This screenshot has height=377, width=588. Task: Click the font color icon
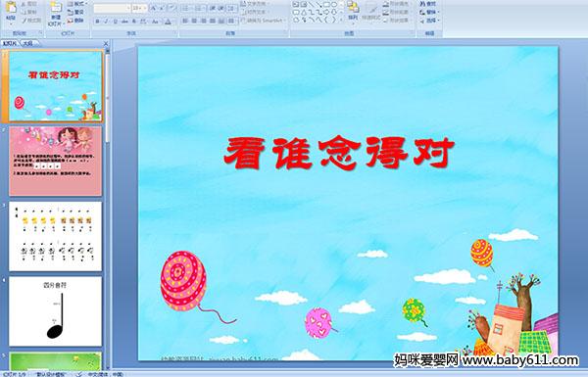[x=168, y=22]
